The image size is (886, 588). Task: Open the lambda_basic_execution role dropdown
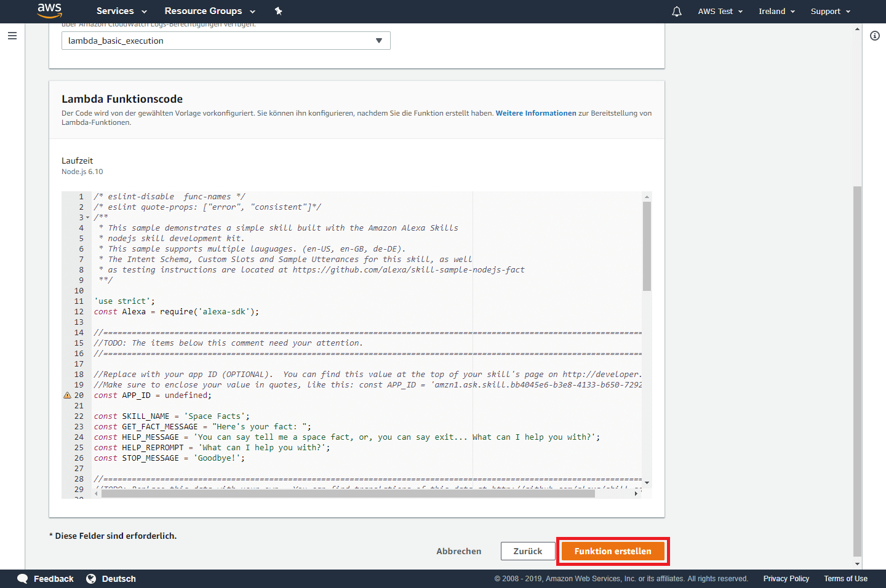click(x=226, y=41)
